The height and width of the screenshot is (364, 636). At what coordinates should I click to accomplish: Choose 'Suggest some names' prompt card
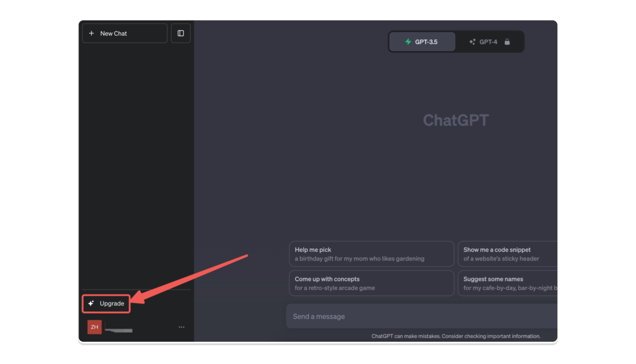pos(507,283)
